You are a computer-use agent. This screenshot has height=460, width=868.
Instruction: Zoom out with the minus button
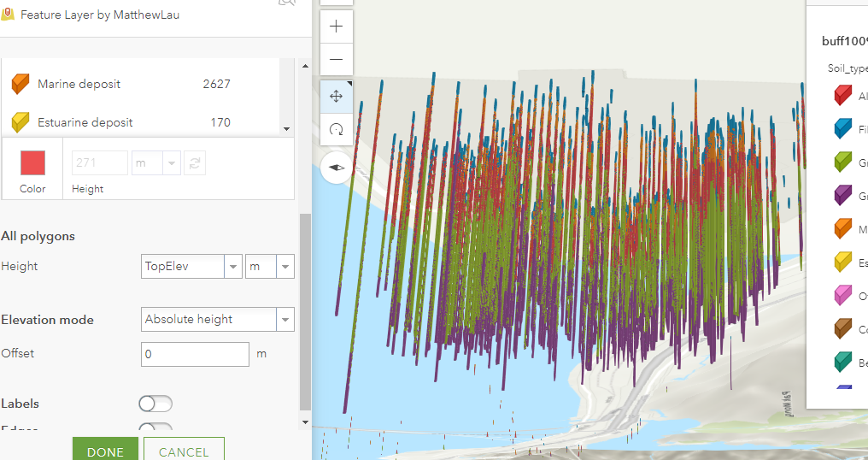(336, 59)
